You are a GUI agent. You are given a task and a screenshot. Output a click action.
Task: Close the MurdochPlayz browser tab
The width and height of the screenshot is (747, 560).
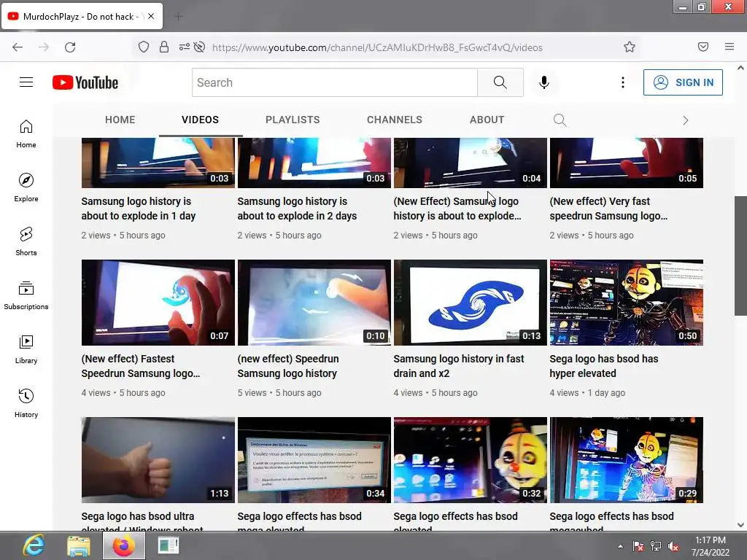pos(150,16)
